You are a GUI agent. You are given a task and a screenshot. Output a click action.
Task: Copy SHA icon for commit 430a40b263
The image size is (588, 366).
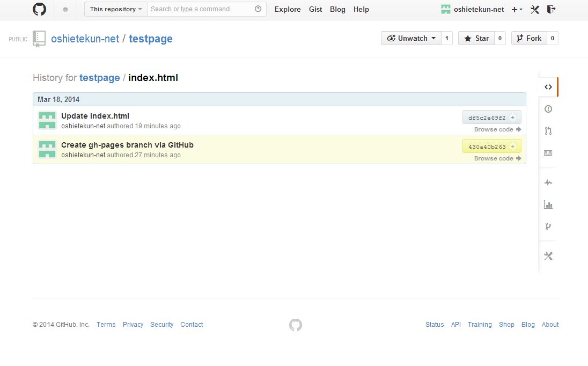513,147
